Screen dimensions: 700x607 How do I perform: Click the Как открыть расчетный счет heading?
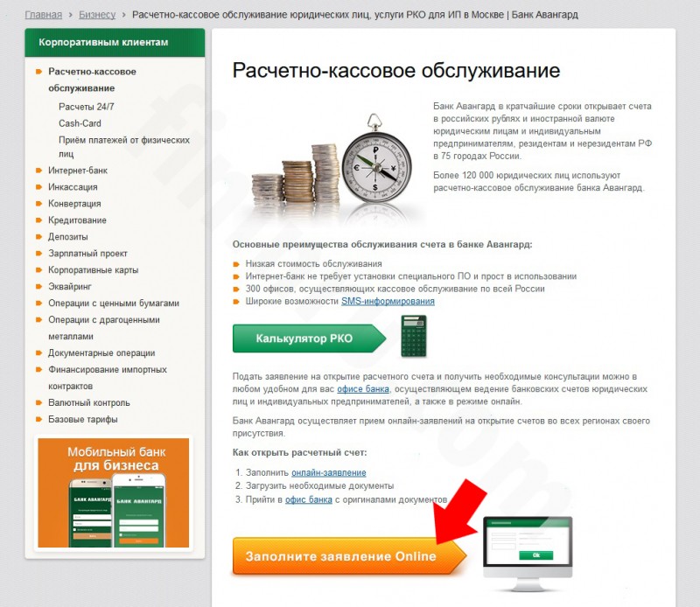(299, 452)
